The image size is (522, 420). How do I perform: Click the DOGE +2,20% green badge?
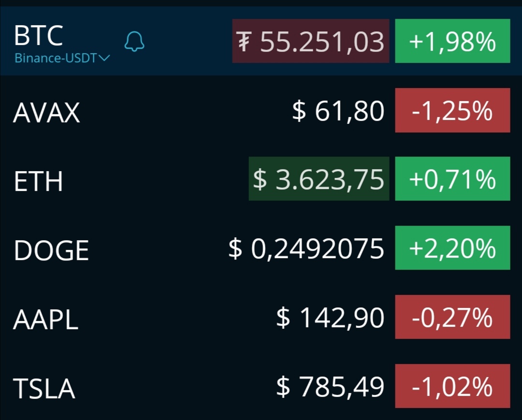coord(452,247)
